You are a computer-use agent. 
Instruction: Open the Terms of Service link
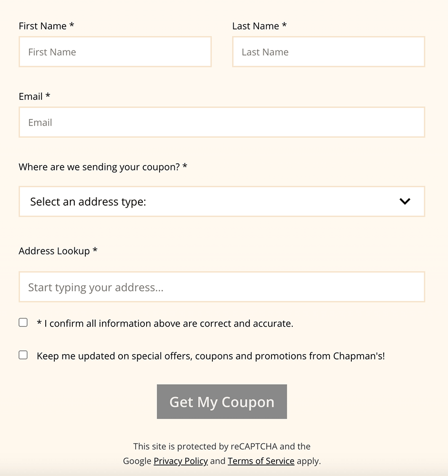(x=261, y=461)
